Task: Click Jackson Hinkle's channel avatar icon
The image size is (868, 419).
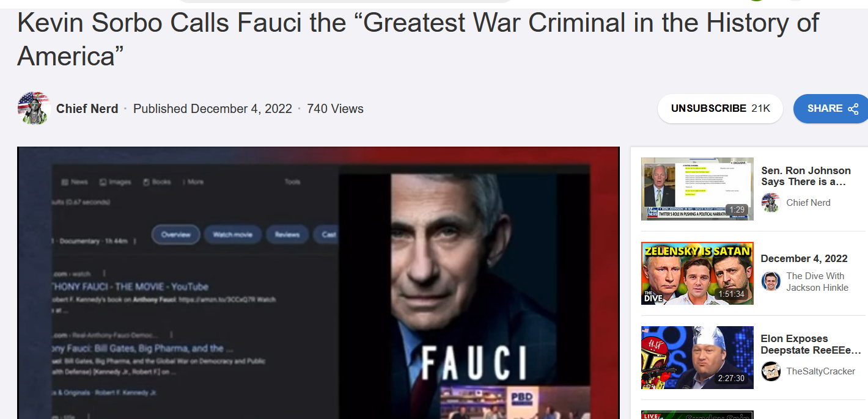Action: 771,282
